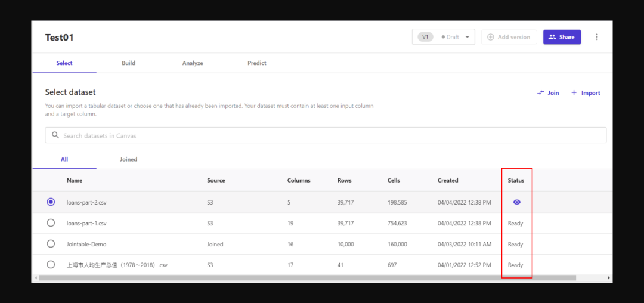Select the Jointable-Demo radio button
The height and width of the screenshot is (303, 644).
[51, 244]
